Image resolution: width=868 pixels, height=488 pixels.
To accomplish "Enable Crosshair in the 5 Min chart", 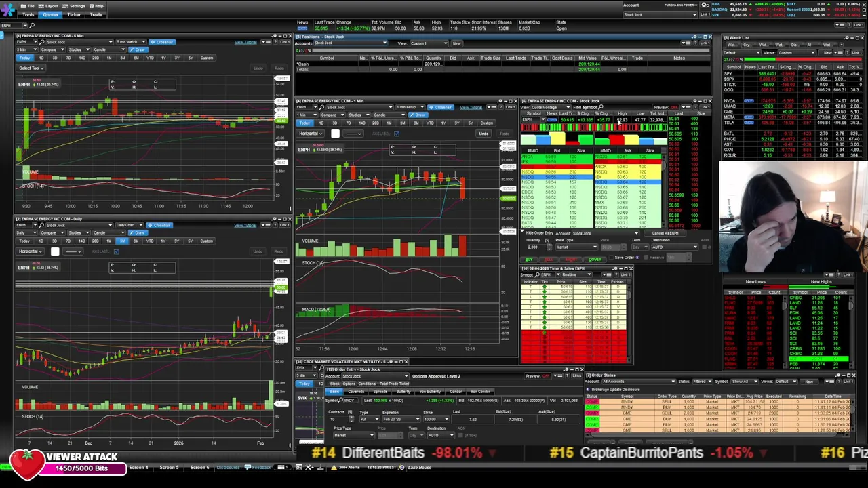I will coord(163,42).
